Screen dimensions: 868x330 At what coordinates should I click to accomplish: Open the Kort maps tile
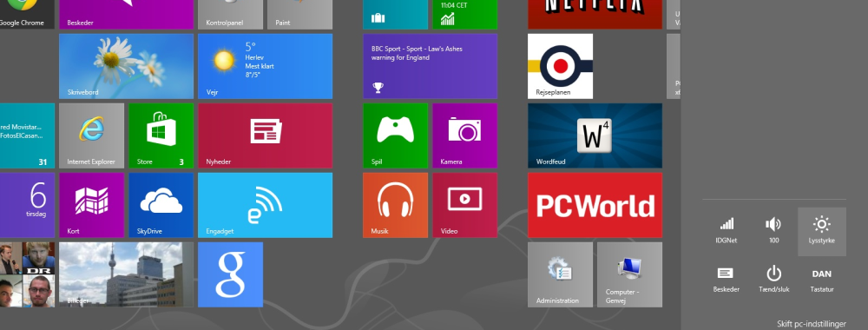pos(91,205)
